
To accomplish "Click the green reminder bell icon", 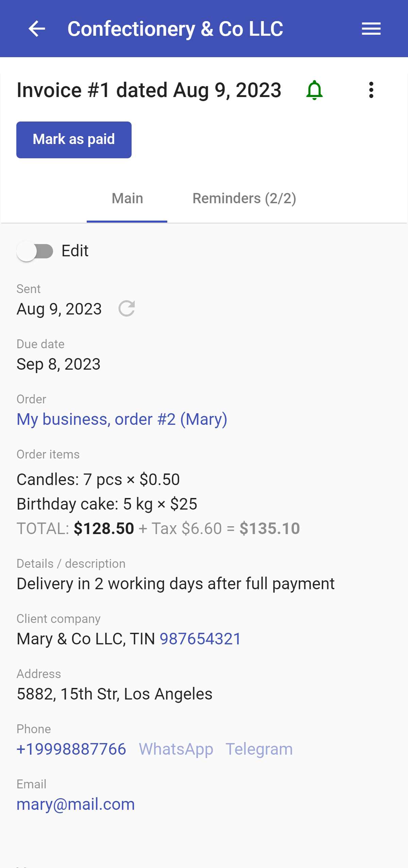I will pyautogui.click(x=314, y=90).
